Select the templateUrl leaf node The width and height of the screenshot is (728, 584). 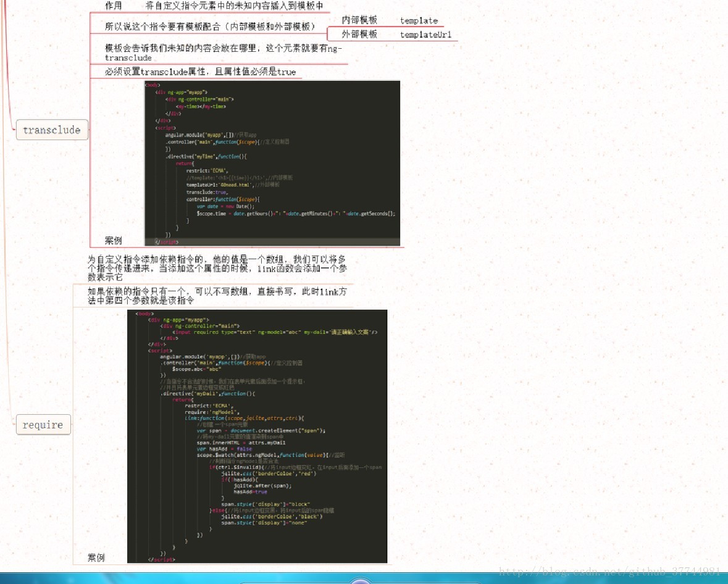(425, 35)
